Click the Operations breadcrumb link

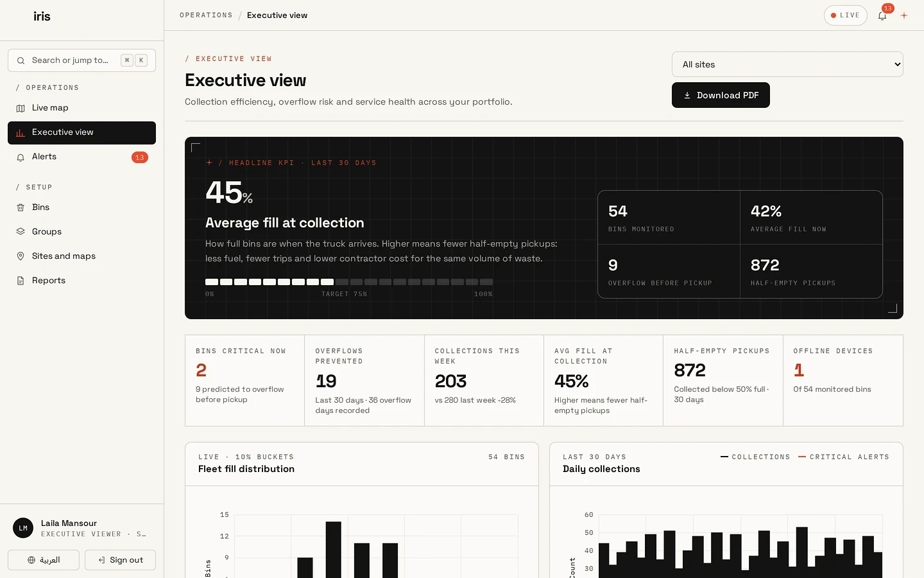point(206,15)
